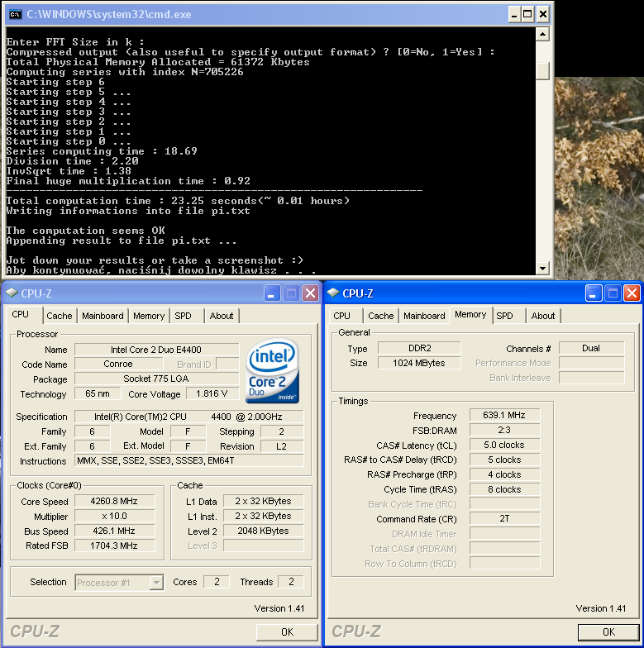Switch to Memory tab in left CPU-Z window
The image size is (644, 648).
149,316
